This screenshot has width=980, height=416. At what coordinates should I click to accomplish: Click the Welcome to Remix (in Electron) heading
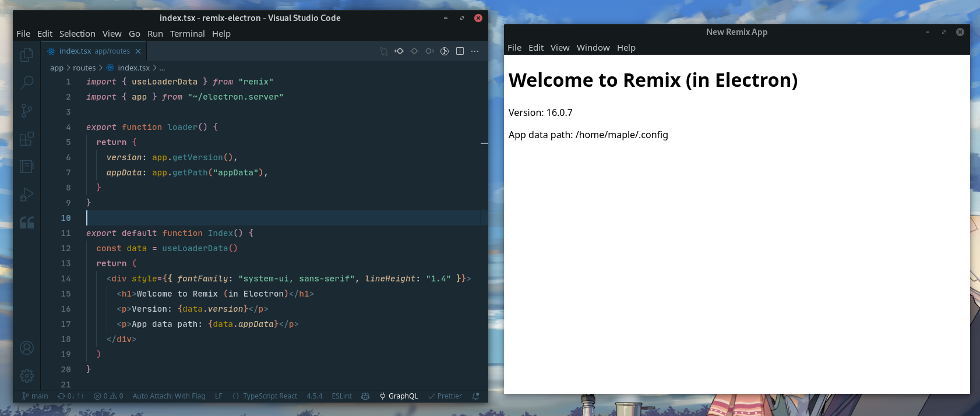tap(653, 80)
